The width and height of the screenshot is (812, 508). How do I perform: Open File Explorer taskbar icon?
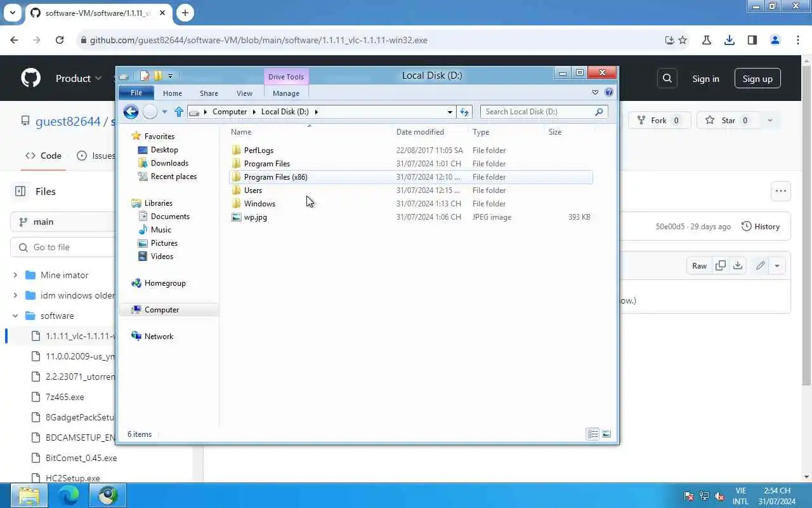click(x=29, y=495)
